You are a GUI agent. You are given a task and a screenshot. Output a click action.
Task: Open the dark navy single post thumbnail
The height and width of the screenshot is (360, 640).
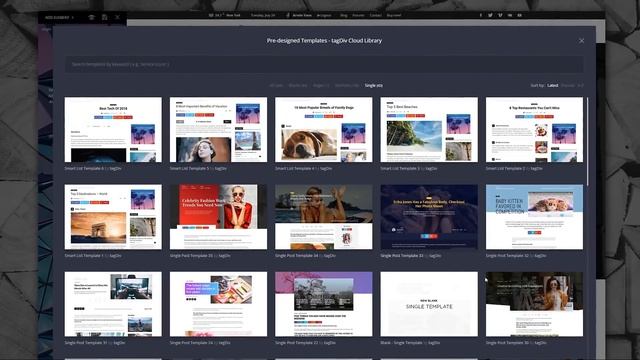(429, 217)
